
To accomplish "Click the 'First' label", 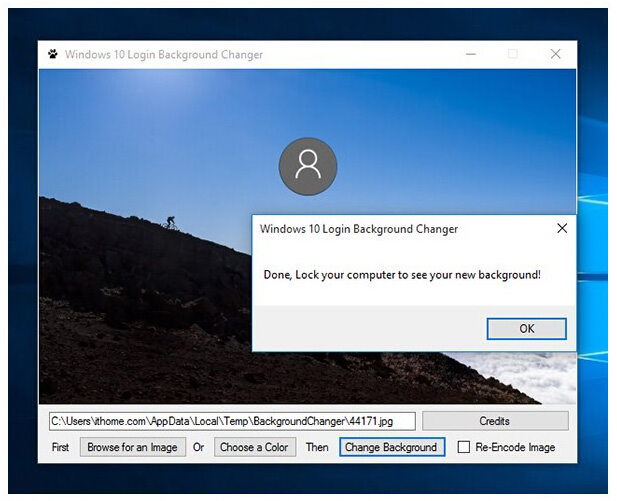I will click(x=60, y=447).
